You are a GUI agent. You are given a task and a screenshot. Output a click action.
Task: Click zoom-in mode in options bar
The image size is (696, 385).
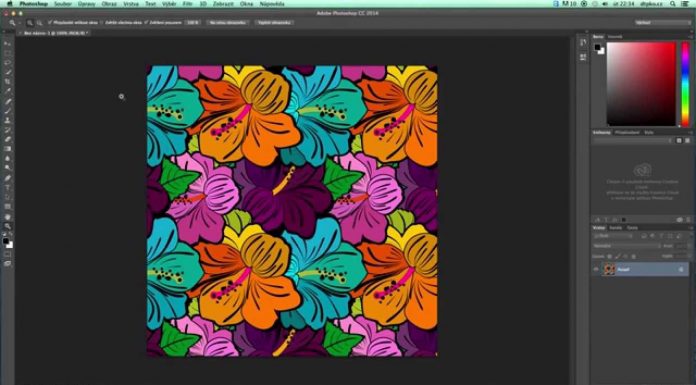tap(30, 22)
